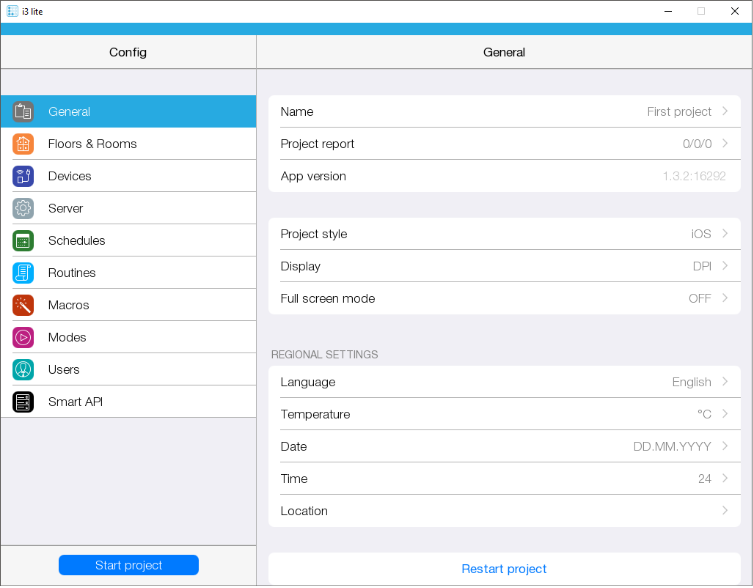
Task: Click the Users icon in sidebar
Action: (x=23, y=370)
